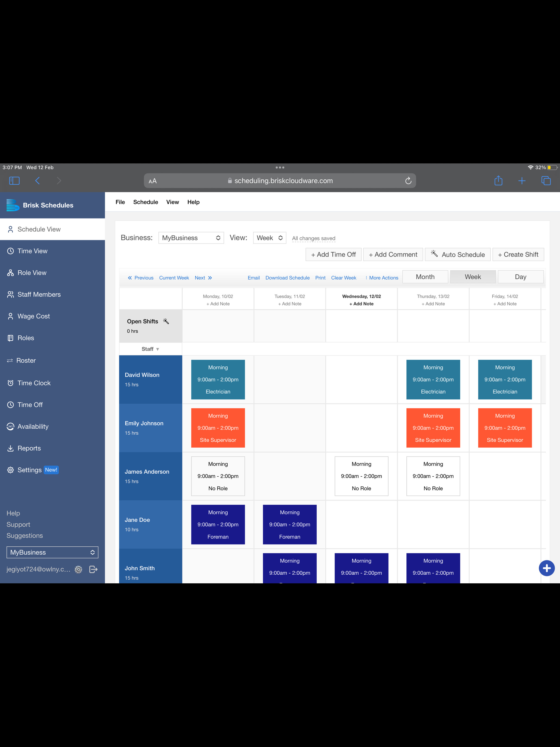Open Availability in sidebar
Image resolution: width=560 pixels, height=747 pixels.
[52, 426]
